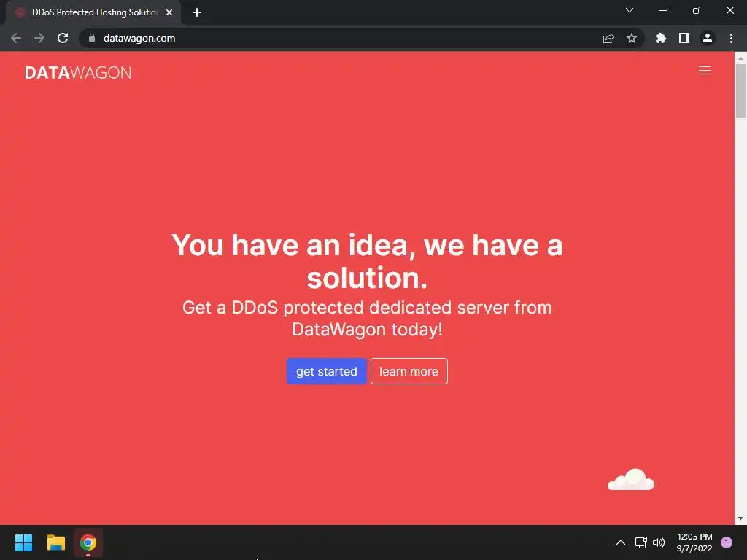The image size is (747, 560).
Task: Minimize the Chrome window
Action: [662, 10]
